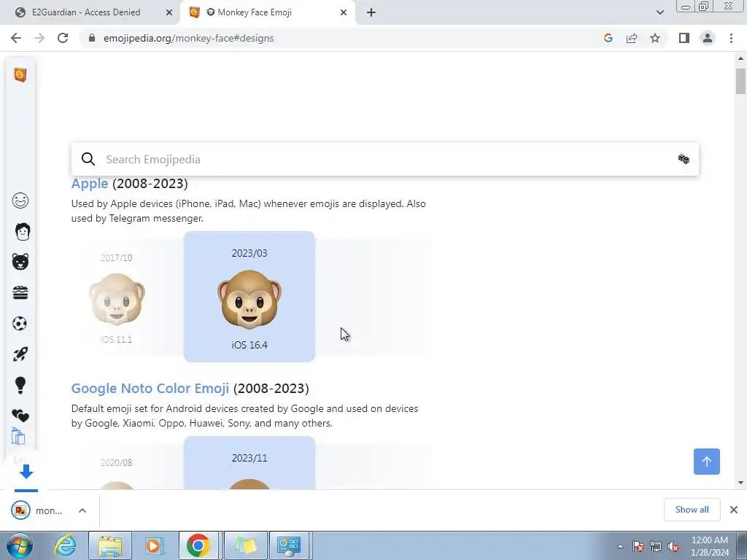Image resolution: width=747 pixels, height=560 pixels.
Task: Share this page icon
Action: [632, 38]
